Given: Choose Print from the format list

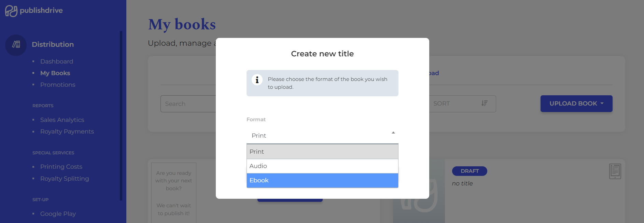Looking at the screenshot, I should (x=322, y=152).
